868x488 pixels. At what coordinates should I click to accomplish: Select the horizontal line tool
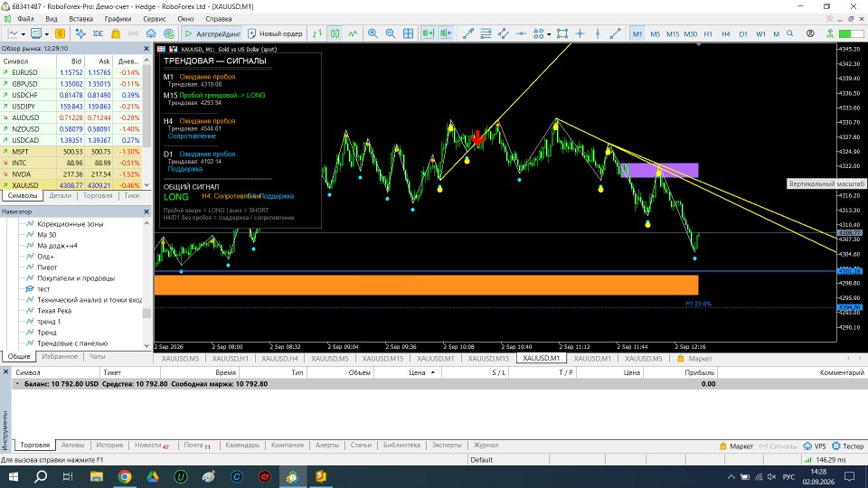(x=521, y=33)
